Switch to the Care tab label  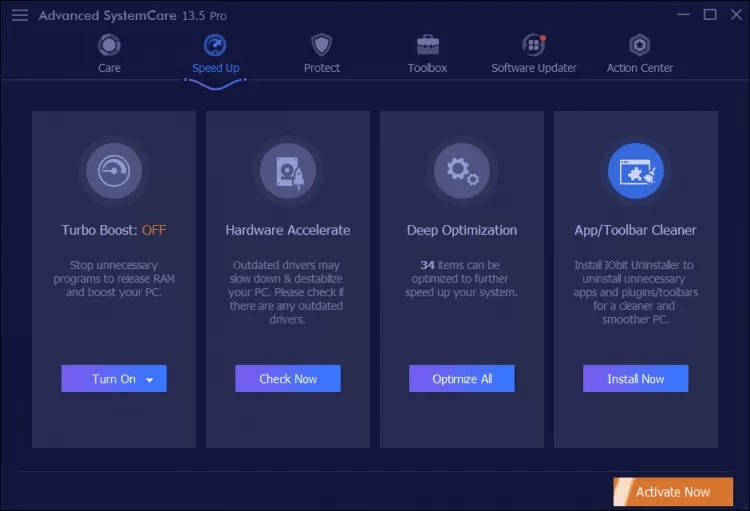[x=109, y=68]
